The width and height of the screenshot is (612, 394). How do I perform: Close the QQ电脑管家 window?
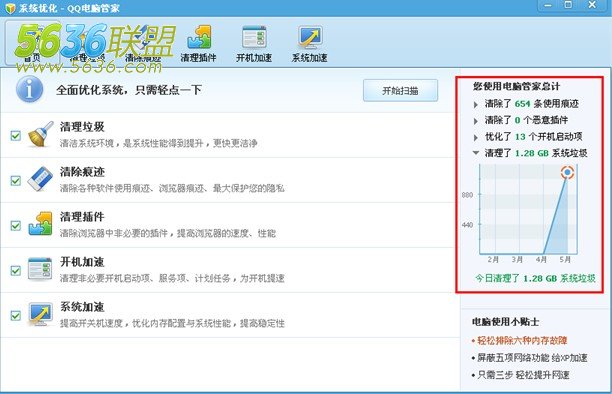pos(593,5)
